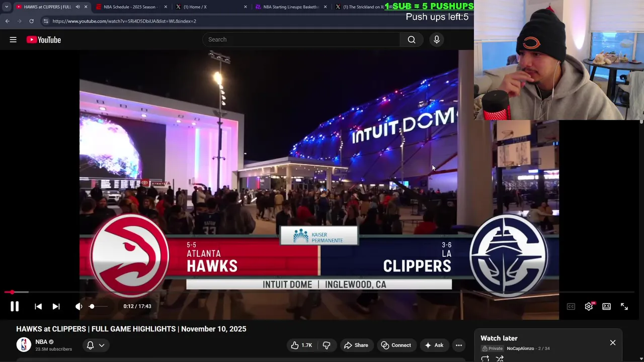Close the HAWKS at CLIPPERS tab

click(x=86, y=7)
